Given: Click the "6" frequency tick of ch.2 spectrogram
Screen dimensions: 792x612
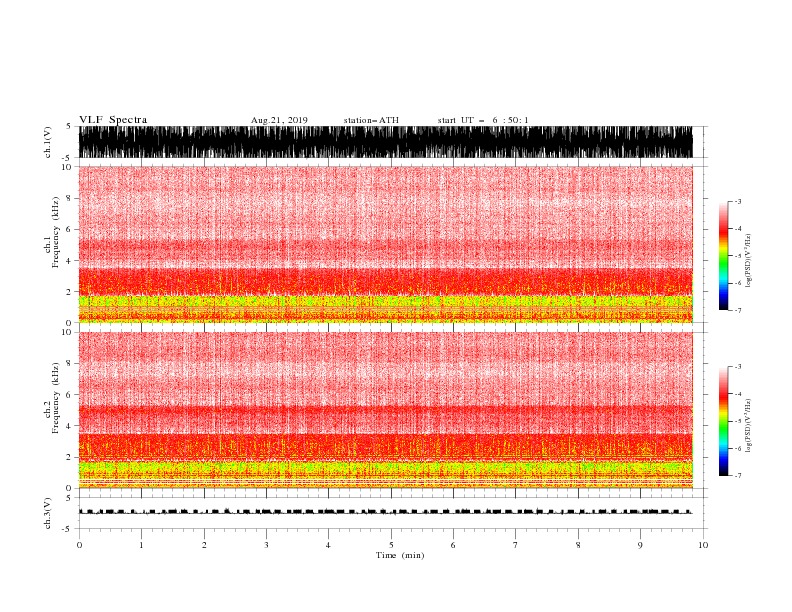Looking at the screenshot, I should tap(70, 395).
